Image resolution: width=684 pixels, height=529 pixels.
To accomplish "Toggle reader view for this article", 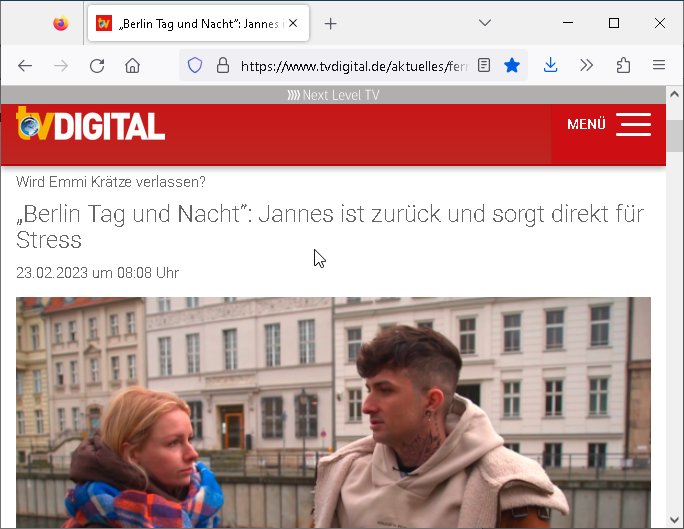I will pyautogui.click(x=484, y=66).
